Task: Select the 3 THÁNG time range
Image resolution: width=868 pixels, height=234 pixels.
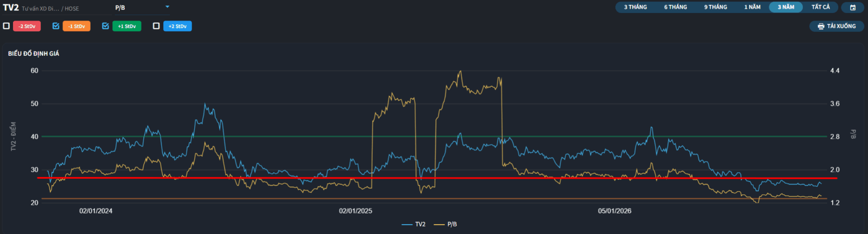Action: pyautogui.click(x=635, y=8)
